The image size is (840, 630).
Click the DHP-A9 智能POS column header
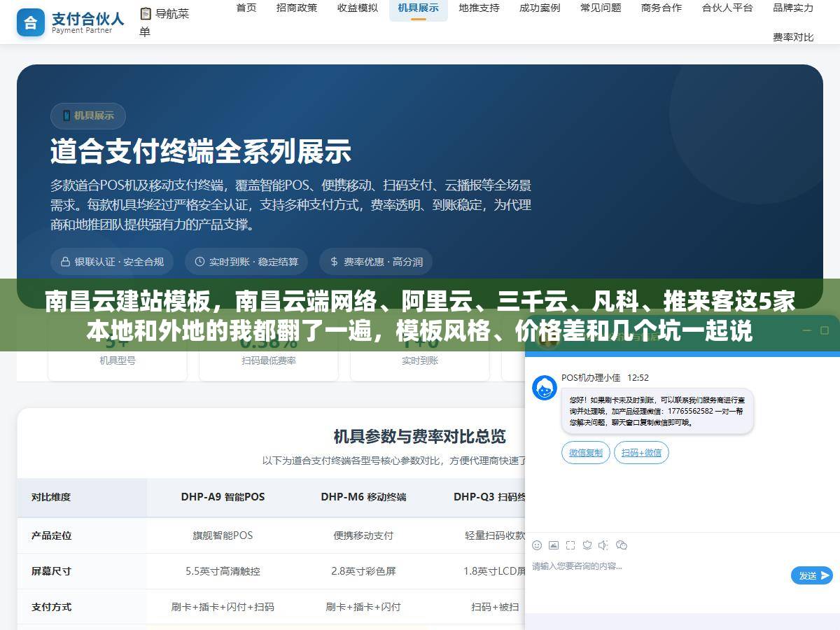coord(223,497)
